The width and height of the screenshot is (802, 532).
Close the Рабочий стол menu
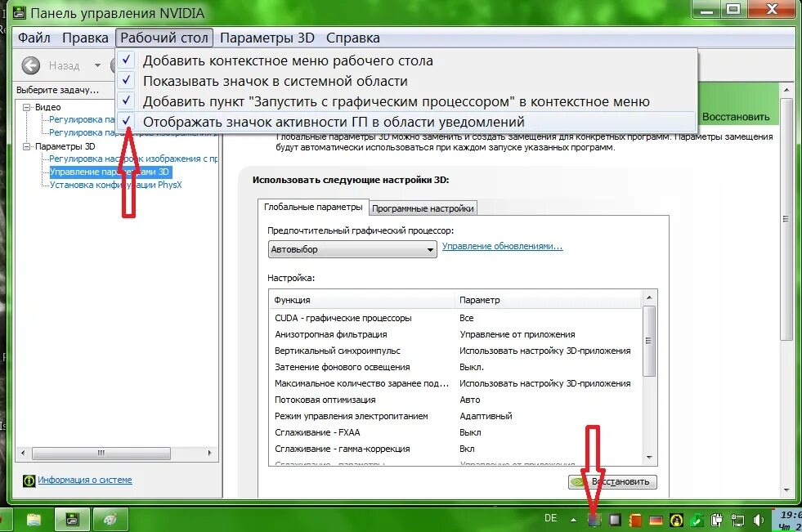pos(164,38)
